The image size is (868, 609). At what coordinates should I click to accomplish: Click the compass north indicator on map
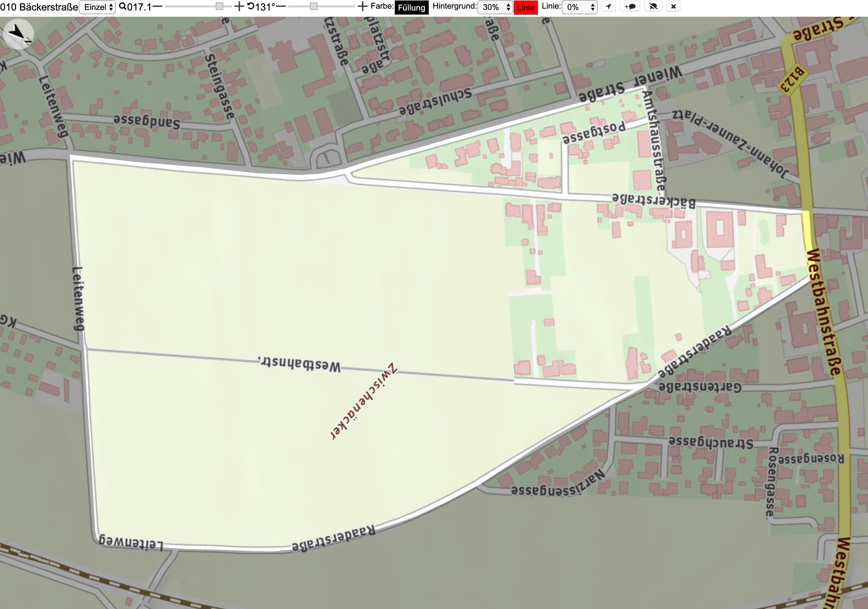19,34
